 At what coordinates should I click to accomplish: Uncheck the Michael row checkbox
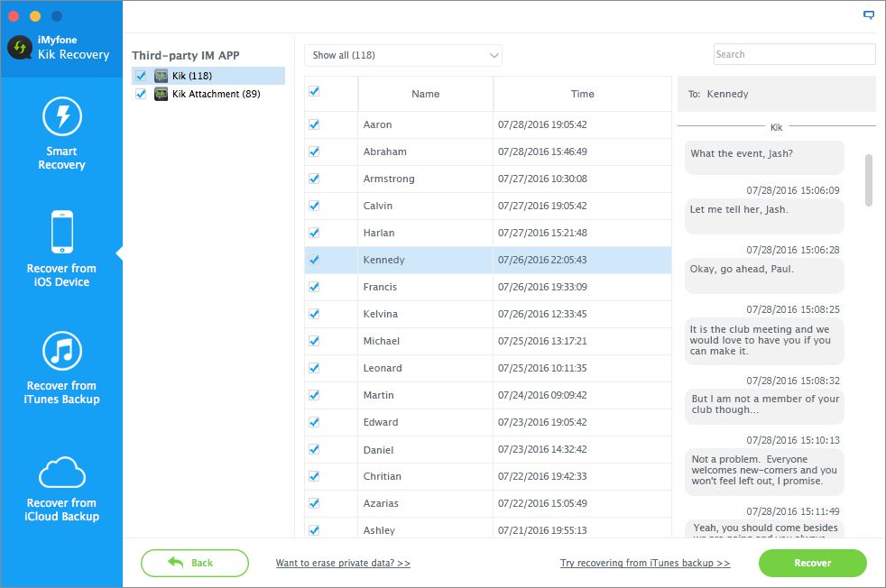point(314,341)
